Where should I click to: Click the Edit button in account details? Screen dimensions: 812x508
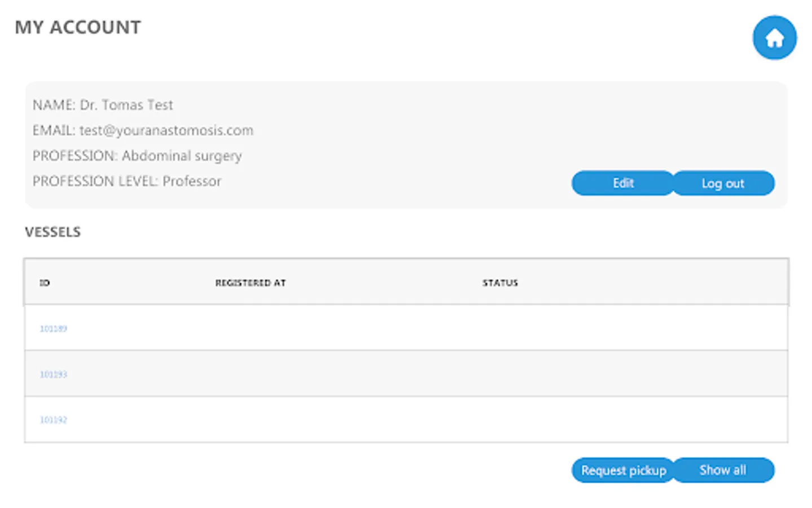click(623, 183)
